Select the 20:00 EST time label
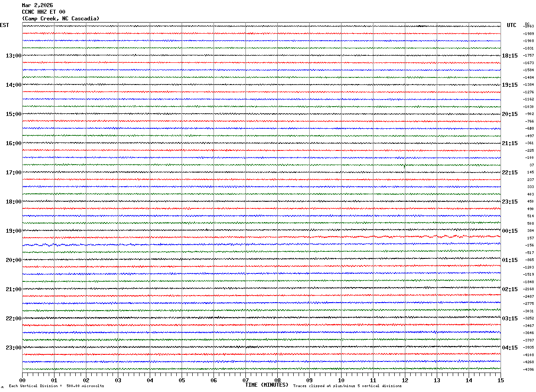 pos(14,260)
